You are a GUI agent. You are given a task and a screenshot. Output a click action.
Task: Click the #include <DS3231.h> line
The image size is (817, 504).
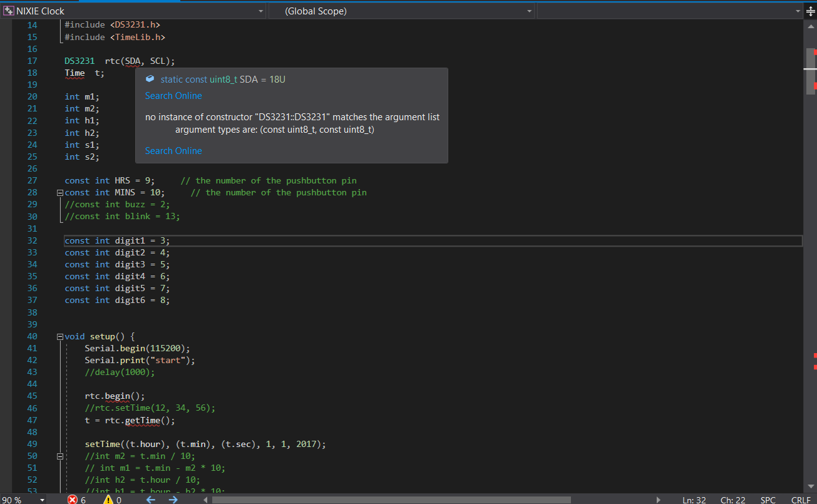coord(112,24)
